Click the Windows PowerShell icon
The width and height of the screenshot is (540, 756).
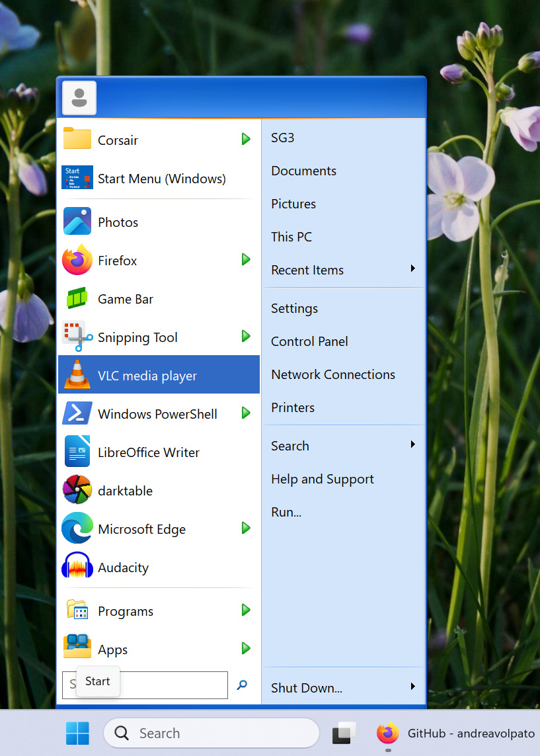pyautogui.click(x=77, y=413)
